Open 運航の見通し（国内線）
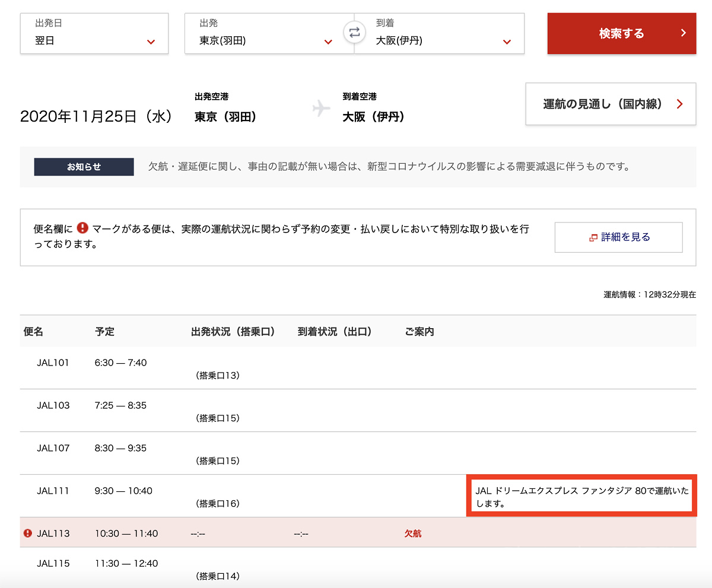Screen dimensions: 712x588 610,104
